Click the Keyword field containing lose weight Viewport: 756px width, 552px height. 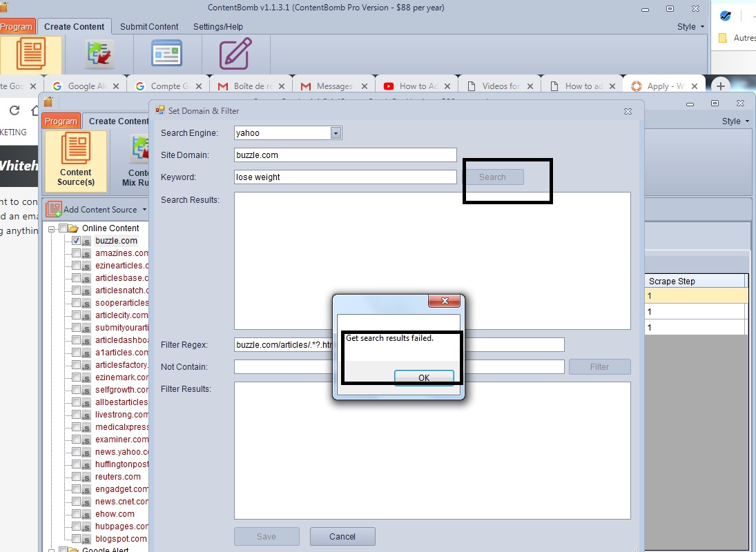pyautogui.click(x=345, y=177)
